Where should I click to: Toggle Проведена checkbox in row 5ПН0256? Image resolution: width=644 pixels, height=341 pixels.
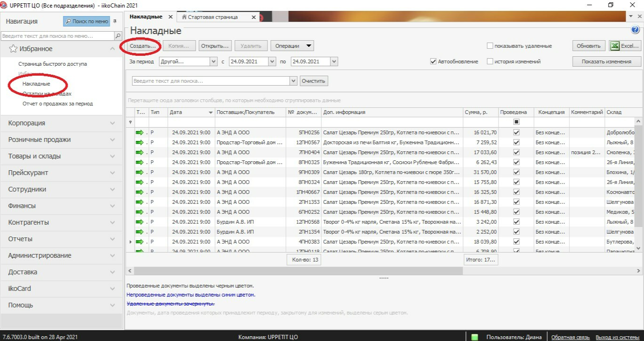coord(516,133)
